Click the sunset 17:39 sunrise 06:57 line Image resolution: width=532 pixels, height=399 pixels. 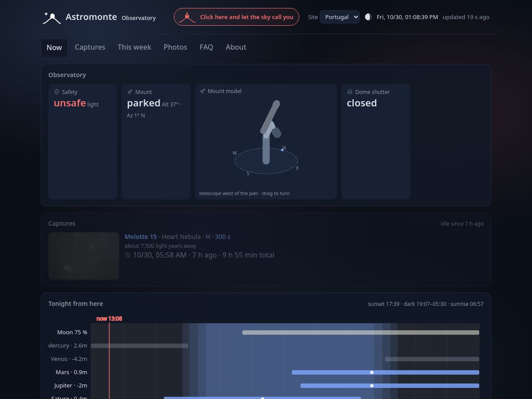426,304
